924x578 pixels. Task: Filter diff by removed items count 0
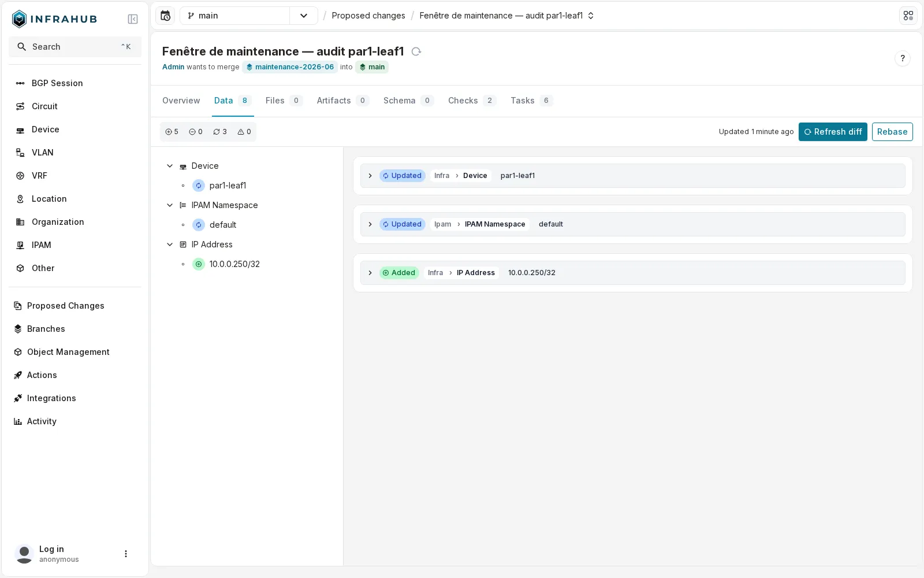click(196, 132)
